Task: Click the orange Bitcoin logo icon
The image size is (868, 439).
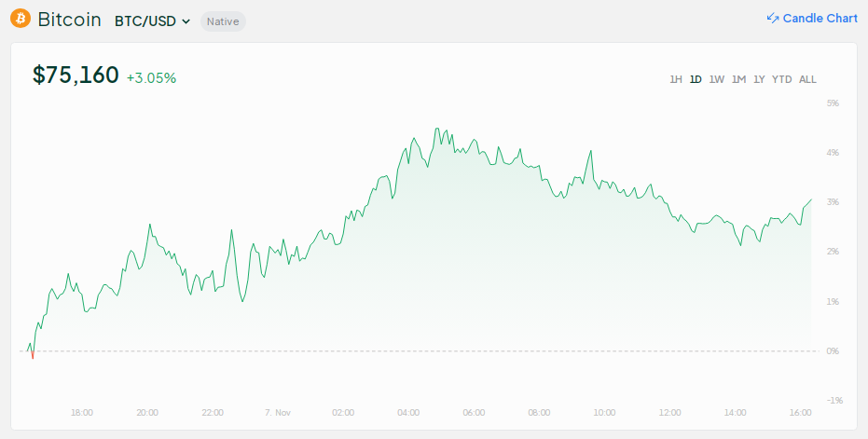Action: pyautogui.click(x=20, y=20)
